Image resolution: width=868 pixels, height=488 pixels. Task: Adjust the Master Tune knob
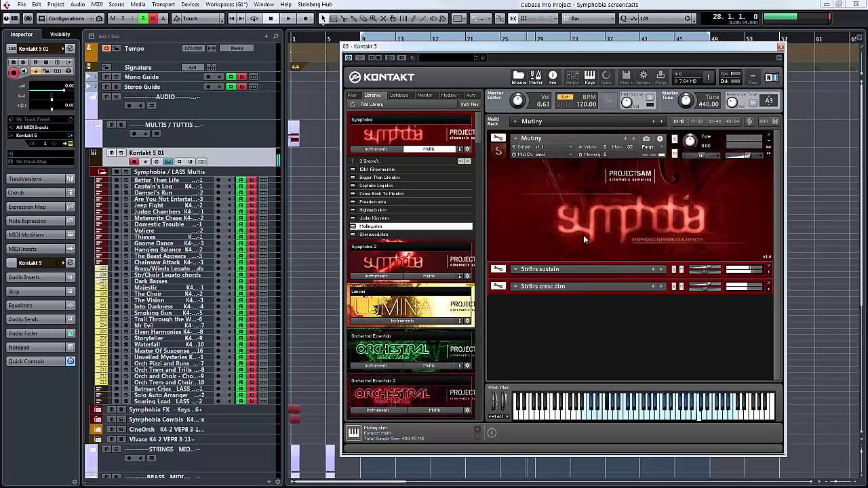(686, 100)
